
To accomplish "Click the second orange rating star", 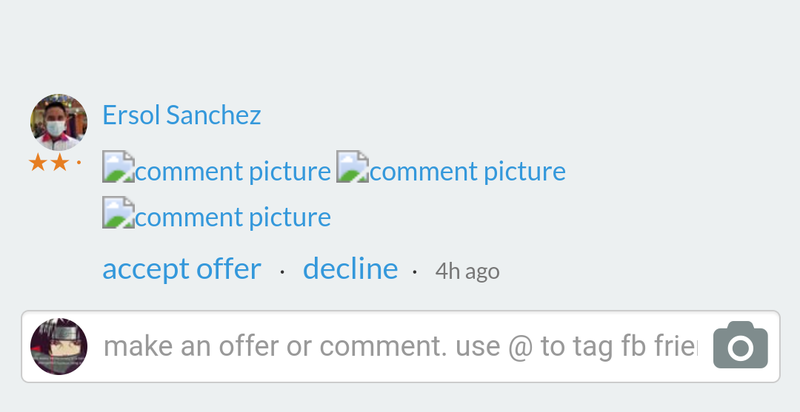I will 60,163.
